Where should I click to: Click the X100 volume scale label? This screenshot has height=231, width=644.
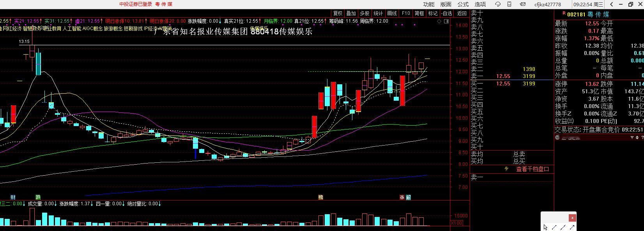pyautogui.click(x=456, y=223)
